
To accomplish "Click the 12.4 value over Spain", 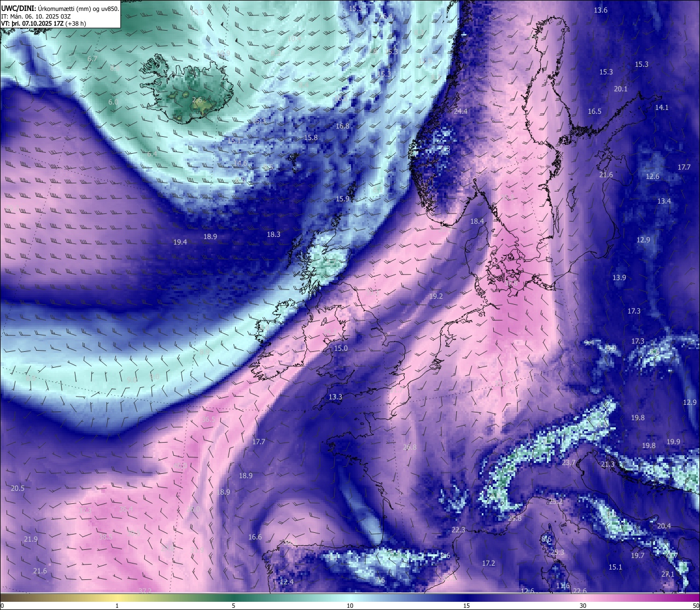I will pos(287,582).
